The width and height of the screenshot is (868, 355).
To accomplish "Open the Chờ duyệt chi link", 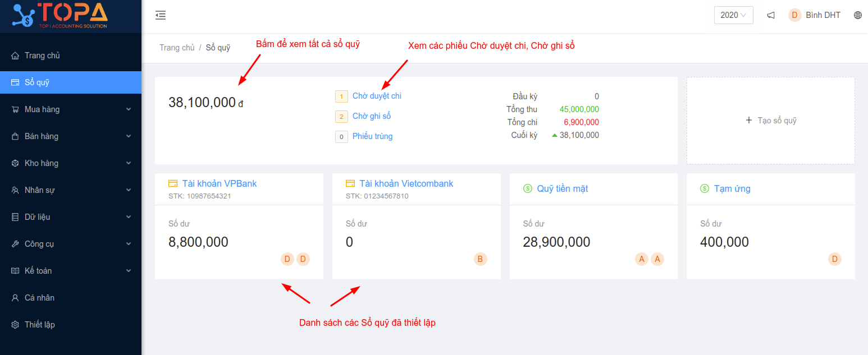I will click(377, 96).
